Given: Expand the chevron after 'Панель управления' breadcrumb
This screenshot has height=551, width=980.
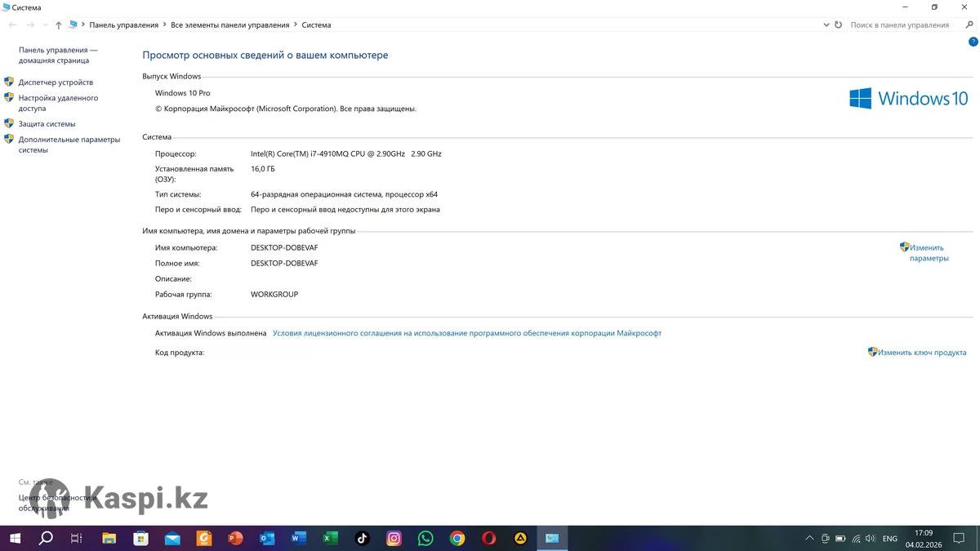Looking at the screenshot, I should click(164, 25).
